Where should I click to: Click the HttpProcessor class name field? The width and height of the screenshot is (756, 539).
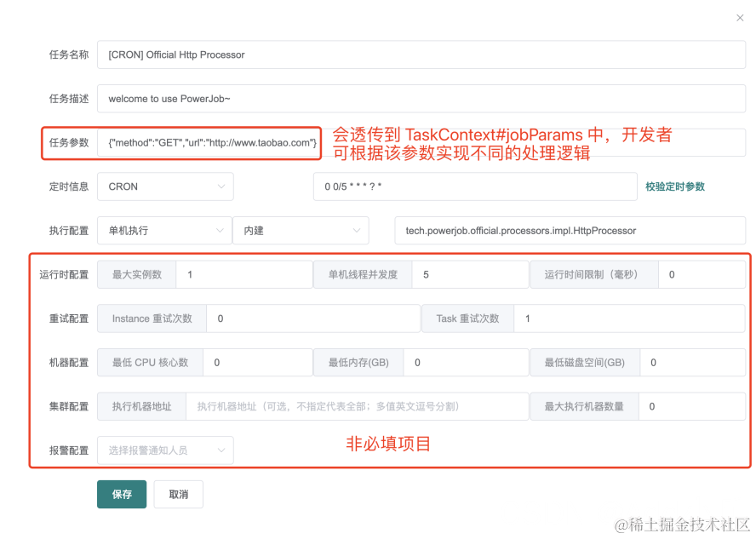(x=570, y=231)
